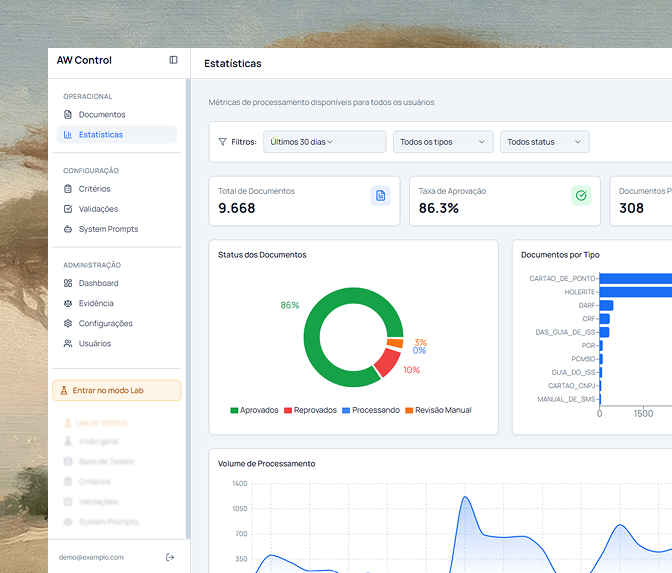Click the orange Revisão Manual donut segment

pos(395,343)
